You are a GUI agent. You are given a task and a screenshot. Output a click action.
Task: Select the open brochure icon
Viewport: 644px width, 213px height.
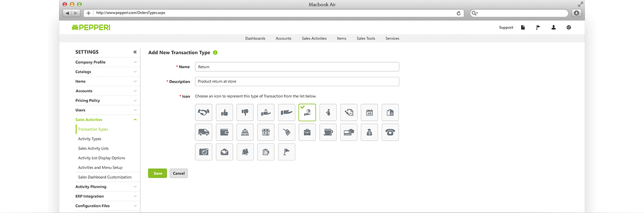390,112
